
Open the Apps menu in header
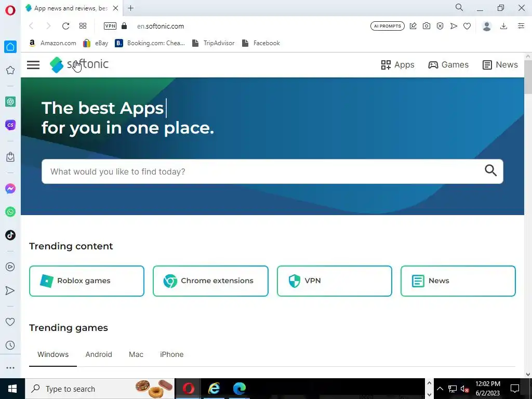click(x=397, y=65)
